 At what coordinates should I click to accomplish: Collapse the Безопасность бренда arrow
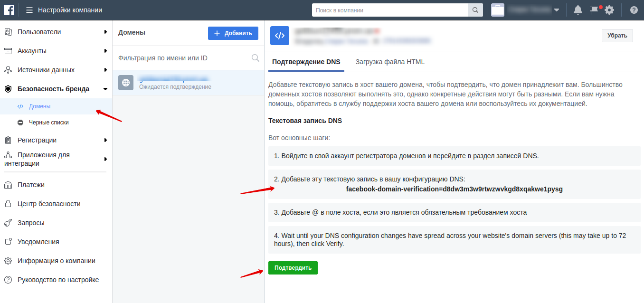(105, 89)
